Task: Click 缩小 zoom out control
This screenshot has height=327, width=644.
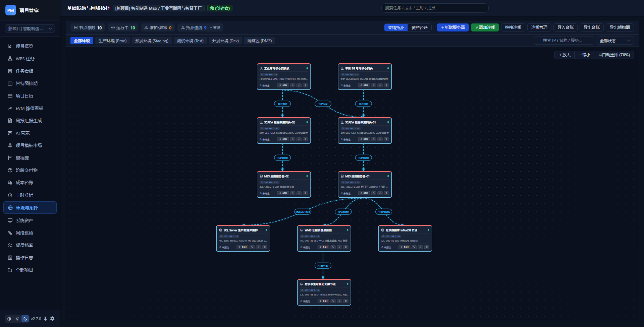Action: point(584,55)
